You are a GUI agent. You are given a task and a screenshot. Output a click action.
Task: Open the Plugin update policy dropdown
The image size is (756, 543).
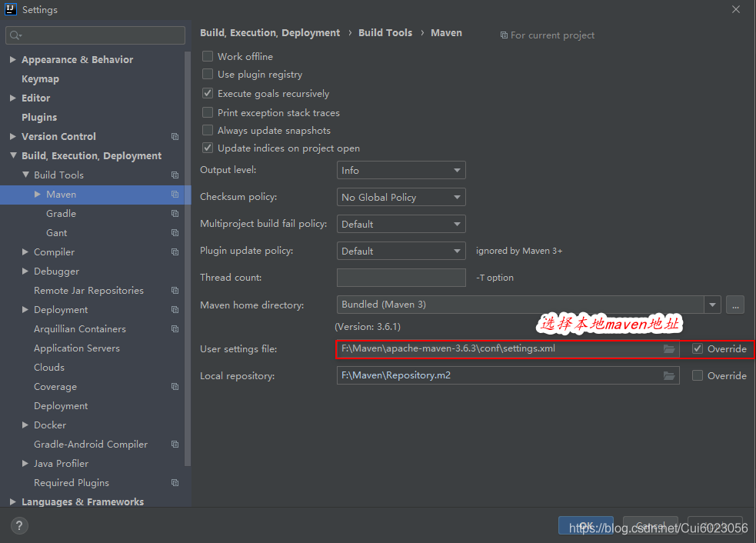point(401,252)
